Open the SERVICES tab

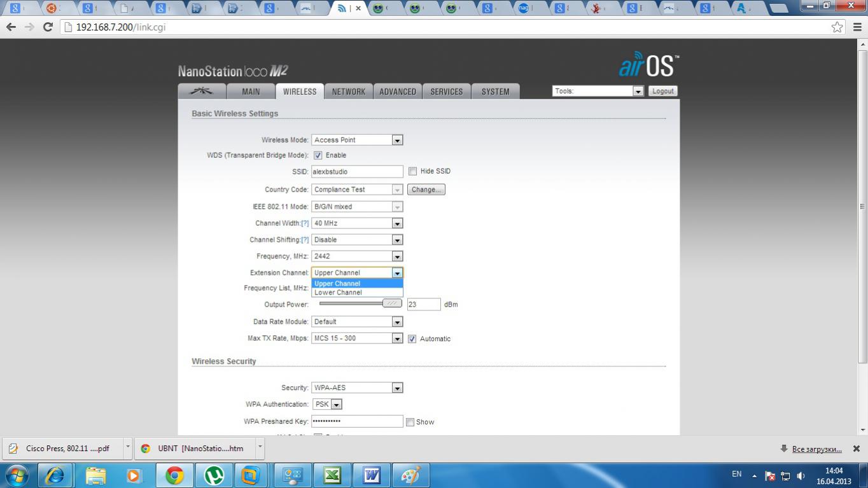pyautogui.click(x=447, y=92)
